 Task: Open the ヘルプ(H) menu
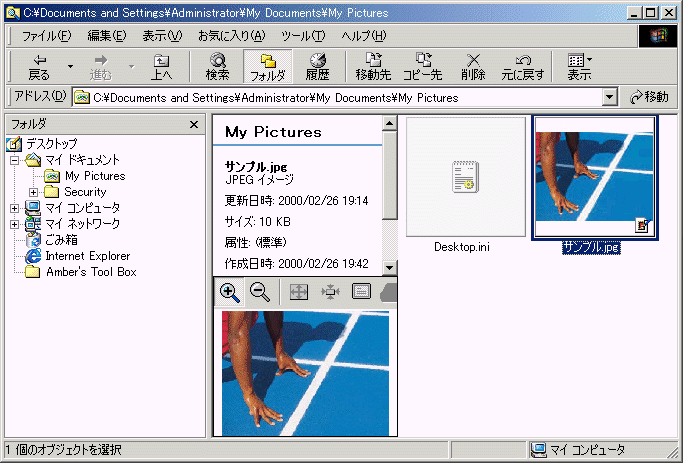click(x=364, y=36)
